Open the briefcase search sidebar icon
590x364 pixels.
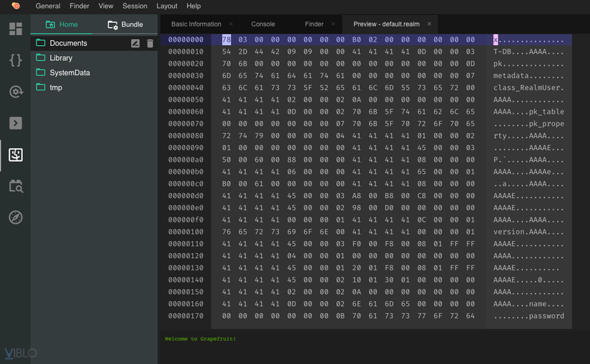tap(15, 186)
